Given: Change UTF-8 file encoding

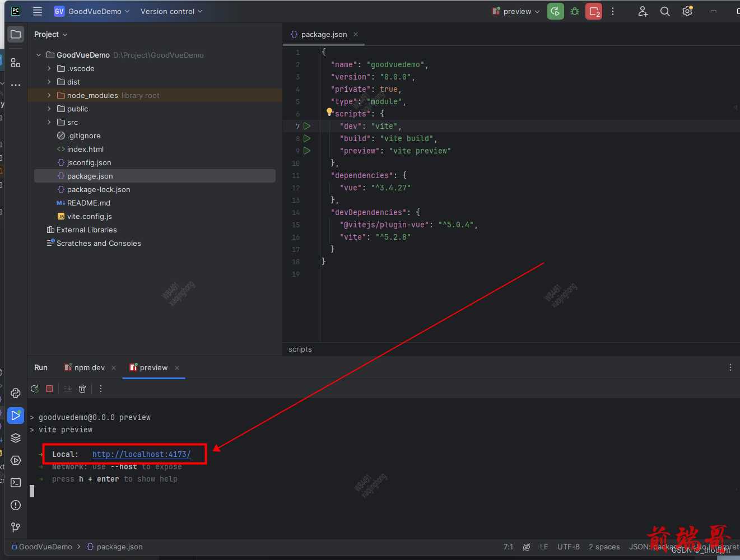Looking at the screenshot, I should click(569, 547).
